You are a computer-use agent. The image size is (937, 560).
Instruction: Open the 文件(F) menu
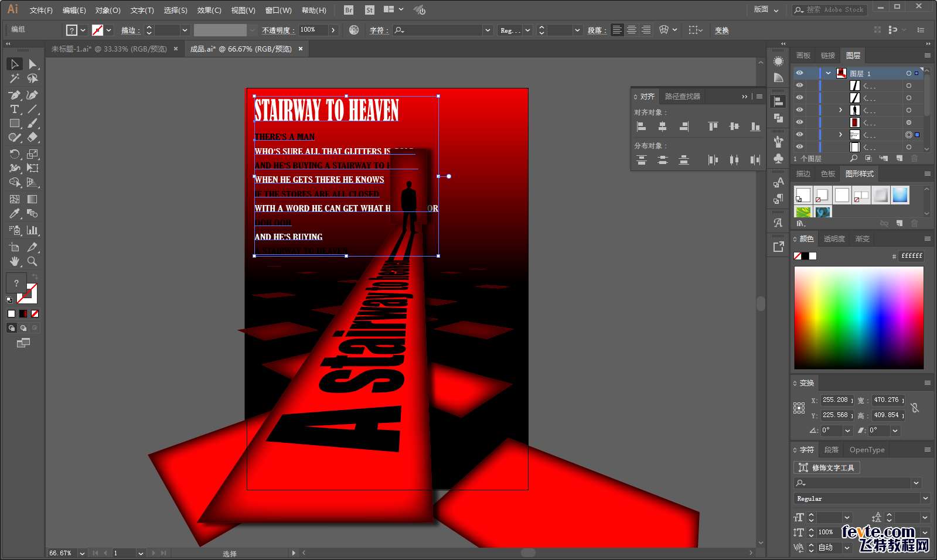(x=41, y=10)
